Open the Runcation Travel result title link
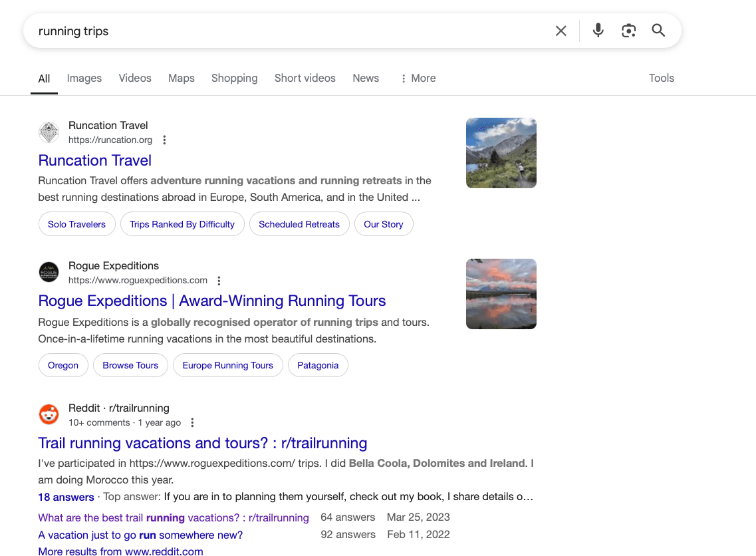The width and height of the screenshot is (756, 556). click(x=95, y=160)
